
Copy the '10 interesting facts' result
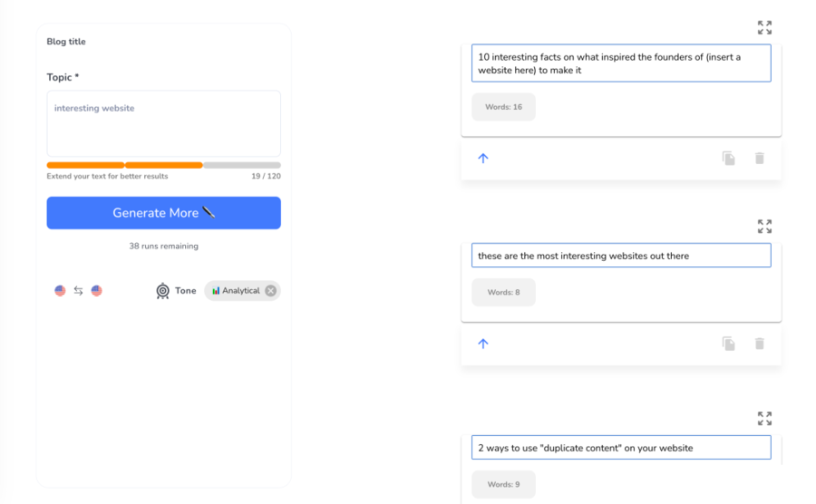pyautogui.click(x=728, y=158)
